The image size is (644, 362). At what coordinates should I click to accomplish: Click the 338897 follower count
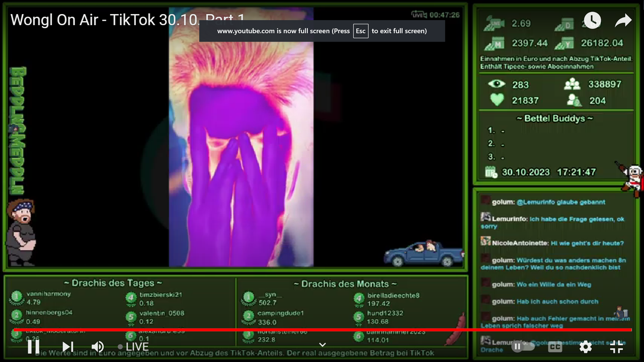(x=605, y=84)
